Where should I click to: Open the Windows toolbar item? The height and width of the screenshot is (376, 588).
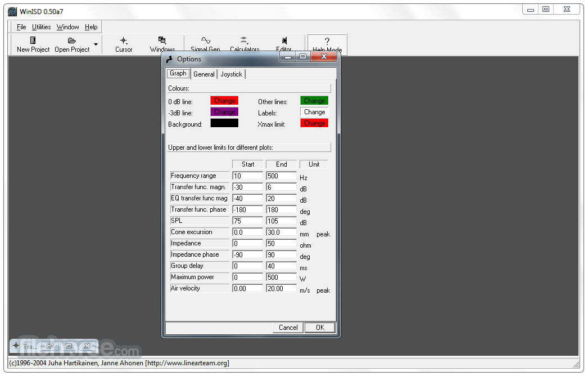pos(162,44)
